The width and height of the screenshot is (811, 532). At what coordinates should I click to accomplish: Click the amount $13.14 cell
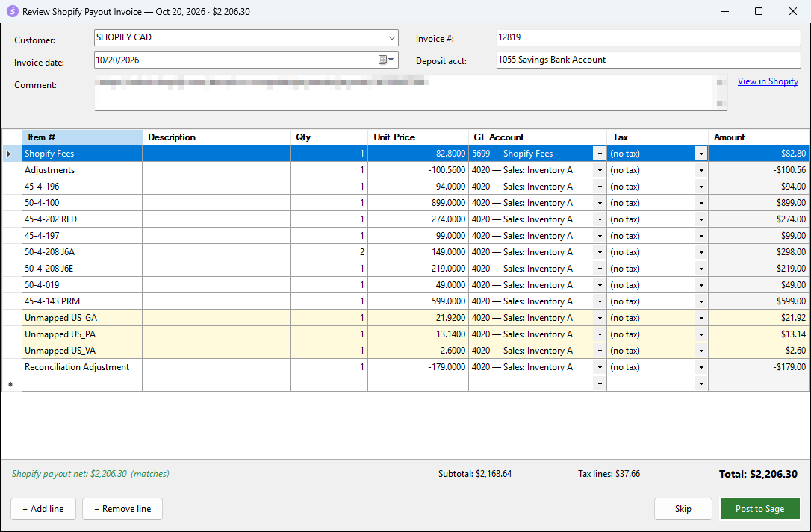pos(758,334)
